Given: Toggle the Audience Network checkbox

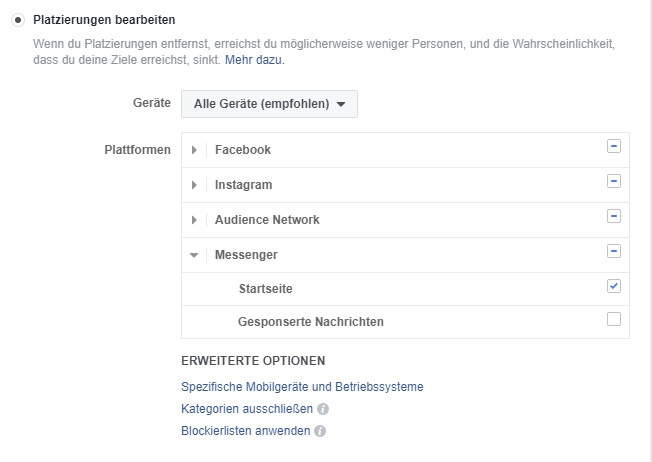Looking at the screenshot, I should point(614,216).
